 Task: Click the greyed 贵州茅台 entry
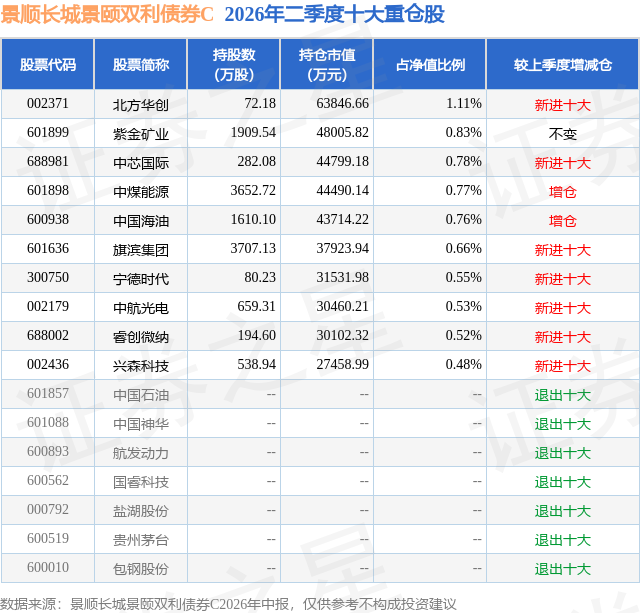[x=141, y=540]
